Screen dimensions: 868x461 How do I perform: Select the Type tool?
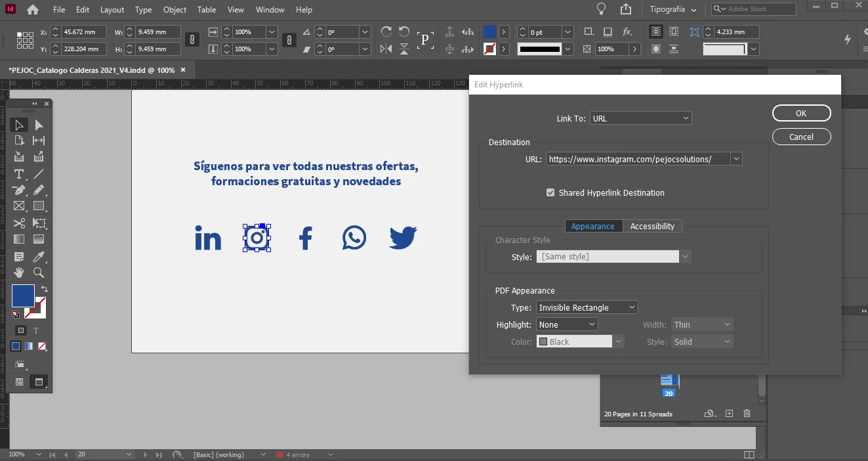(19, 174)
